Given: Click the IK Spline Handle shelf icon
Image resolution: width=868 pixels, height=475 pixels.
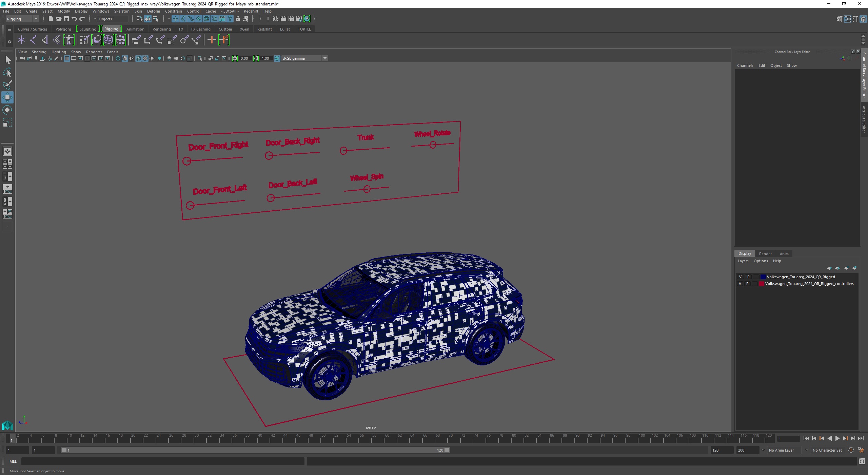Looking at the screenshot, I should point(57,40).
